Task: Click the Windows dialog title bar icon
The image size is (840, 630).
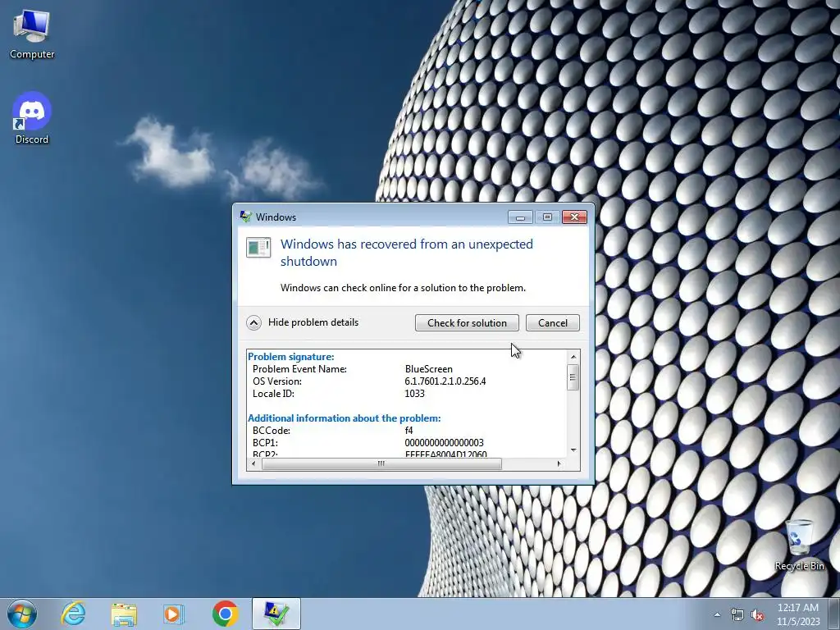Action: pyautogui.click(x=246, y=217)
